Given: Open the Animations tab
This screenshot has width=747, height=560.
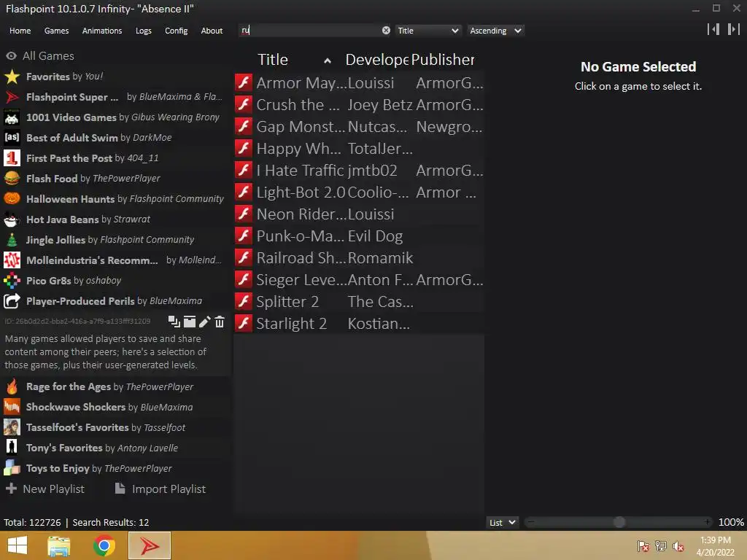Looking at the screenshot, I should tap(102, 31).
